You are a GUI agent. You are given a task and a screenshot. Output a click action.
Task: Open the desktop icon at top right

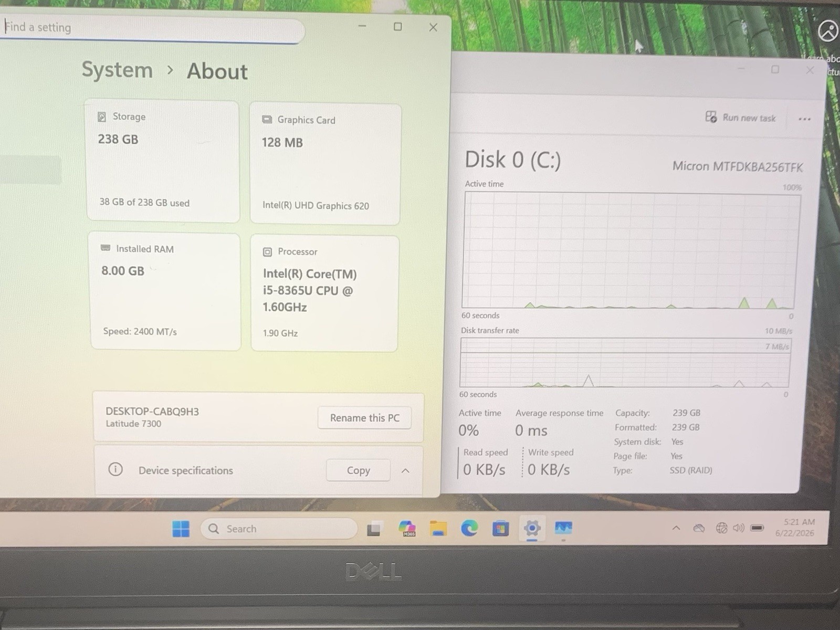click(x=828, y=31)
